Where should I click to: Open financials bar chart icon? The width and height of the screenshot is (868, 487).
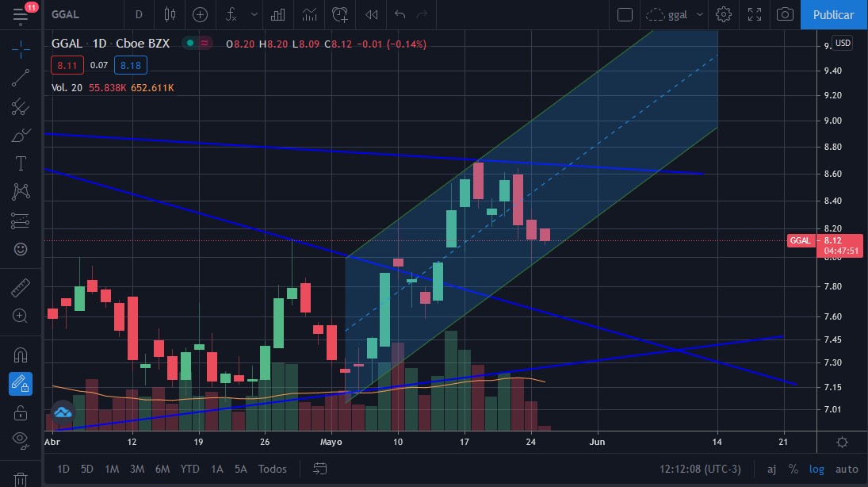(278, 15)
